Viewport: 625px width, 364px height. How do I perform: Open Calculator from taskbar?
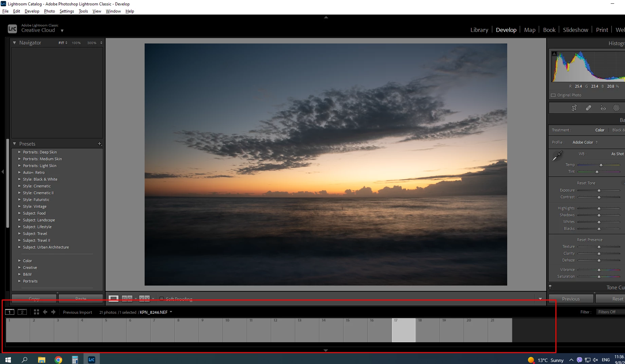pyautogui.click(x=75, y=360)
